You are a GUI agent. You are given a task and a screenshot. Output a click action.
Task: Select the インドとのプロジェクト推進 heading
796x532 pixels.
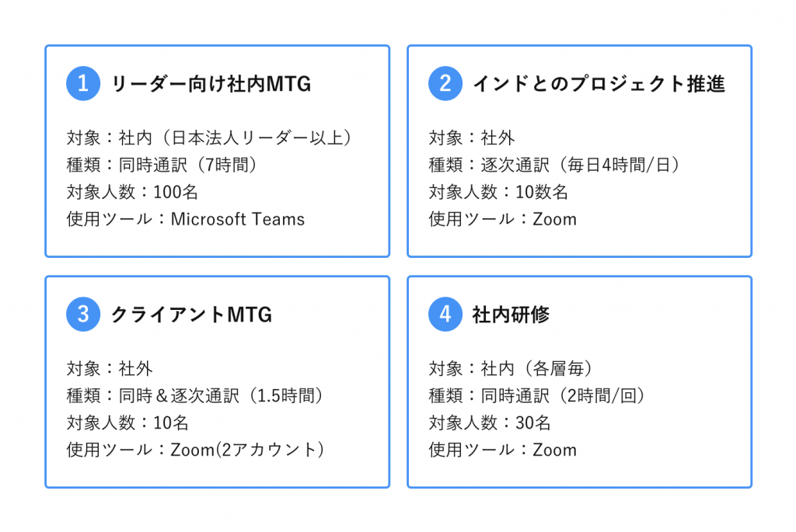pos(599,84)
